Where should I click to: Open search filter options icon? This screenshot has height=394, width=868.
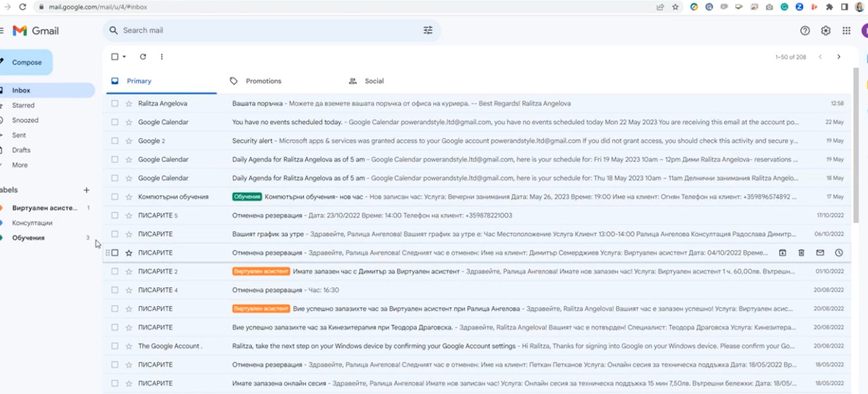click(x=428, y=30)
